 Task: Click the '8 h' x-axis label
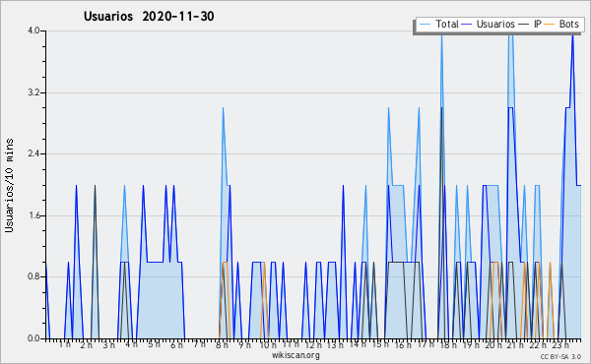[x=222, y=344]
